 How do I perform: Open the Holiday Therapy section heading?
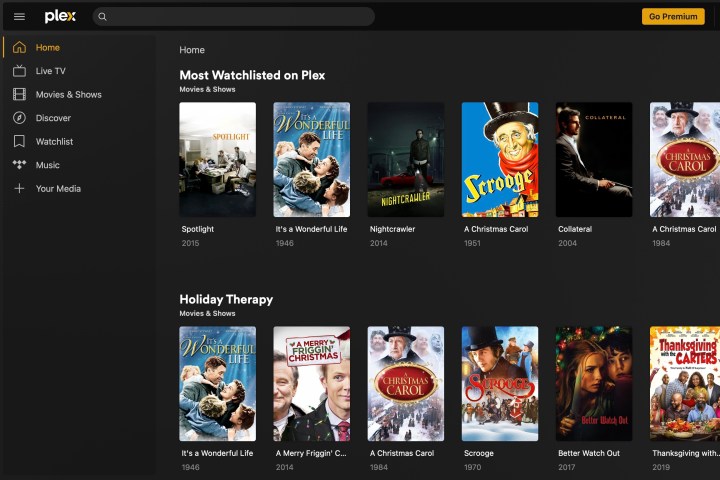[x=226, y=299]
